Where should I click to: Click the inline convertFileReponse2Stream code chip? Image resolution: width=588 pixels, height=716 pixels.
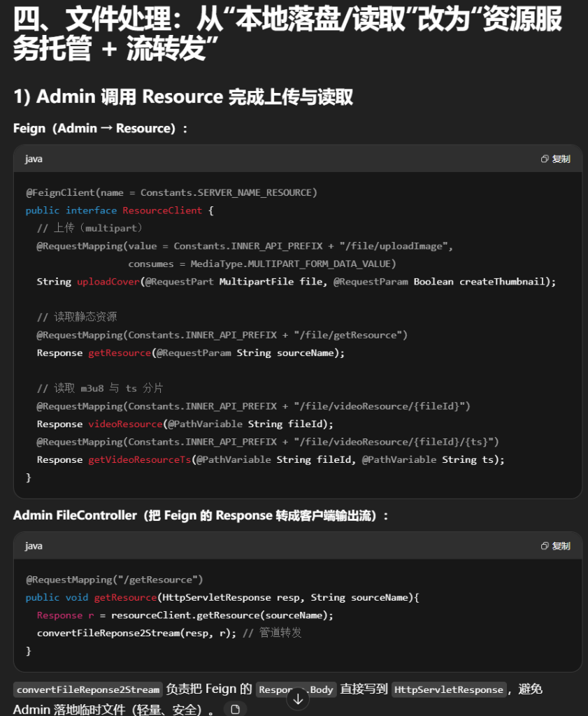point(88,689)
